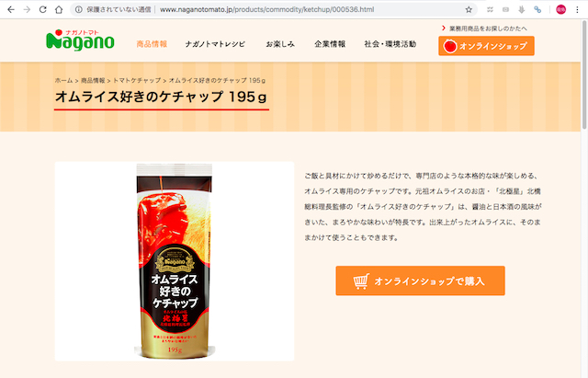
Task: Bookmark this page with the star icon
Action: (x=469, y=9)
